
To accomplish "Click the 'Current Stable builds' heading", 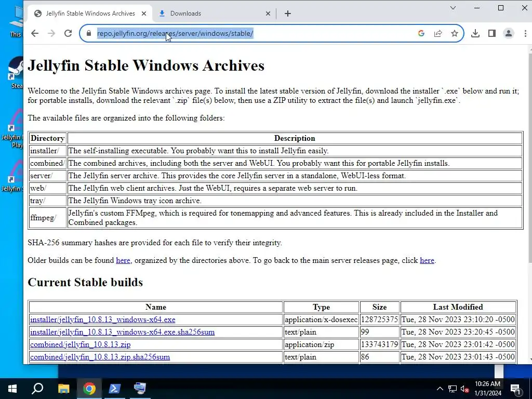I will pyautogui.click(x=85, y=282).
